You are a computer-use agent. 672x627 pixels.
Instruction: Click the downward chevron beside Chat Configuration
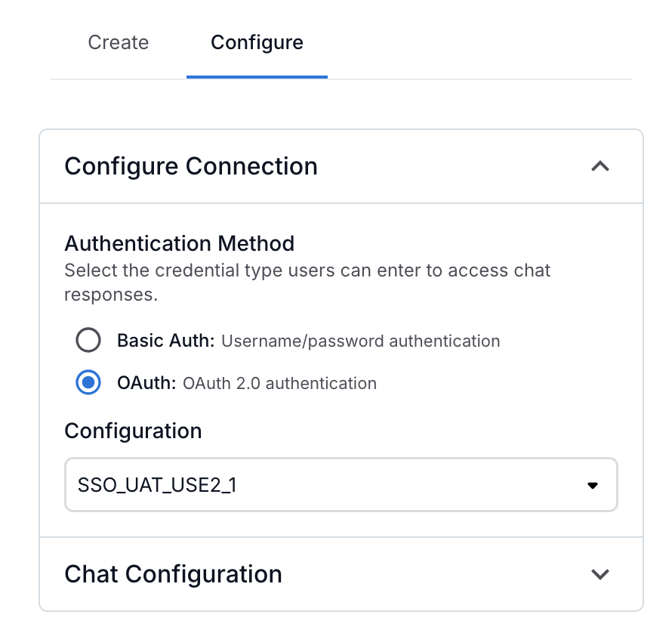600,574
